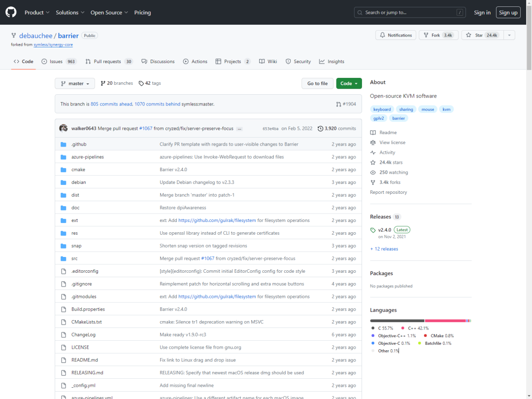
Task: Open the Wiki tab
Action: click(268, 62)
